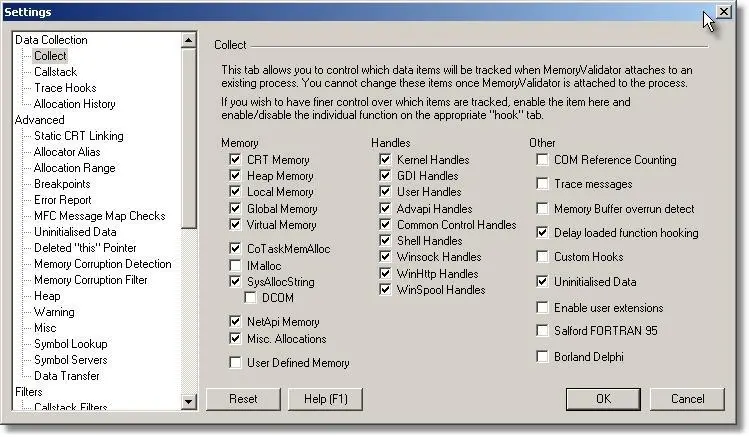Open Help (F1)

[x=326, y=399]
